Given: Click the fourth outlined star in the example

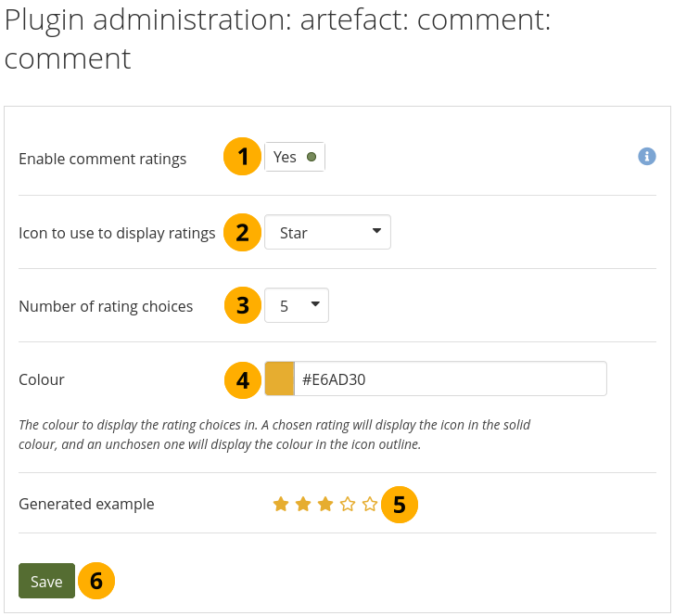Looking at the screenshot, I should point(348,504).
